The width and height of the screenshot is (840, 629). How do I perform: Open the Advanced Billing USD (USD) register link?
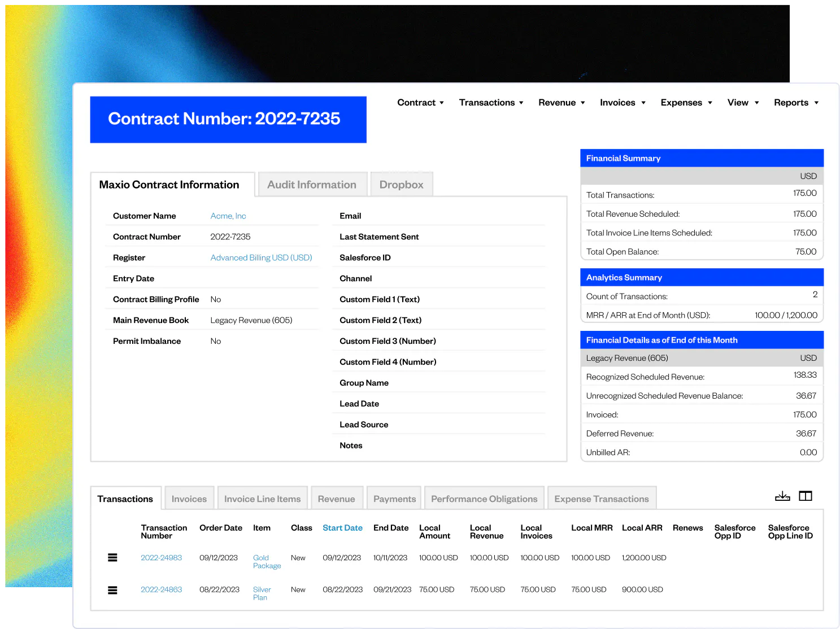(x=261, y=258)
